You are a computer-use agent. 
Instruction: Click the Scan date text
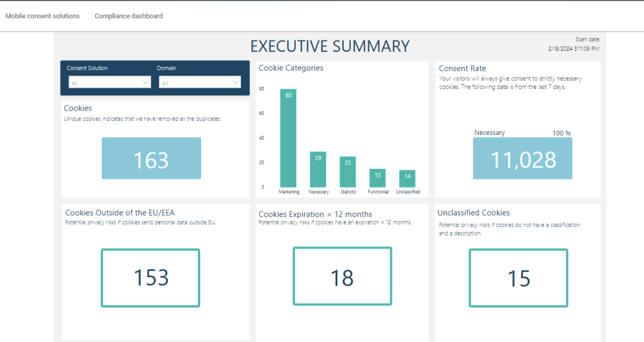coord(579,44)
